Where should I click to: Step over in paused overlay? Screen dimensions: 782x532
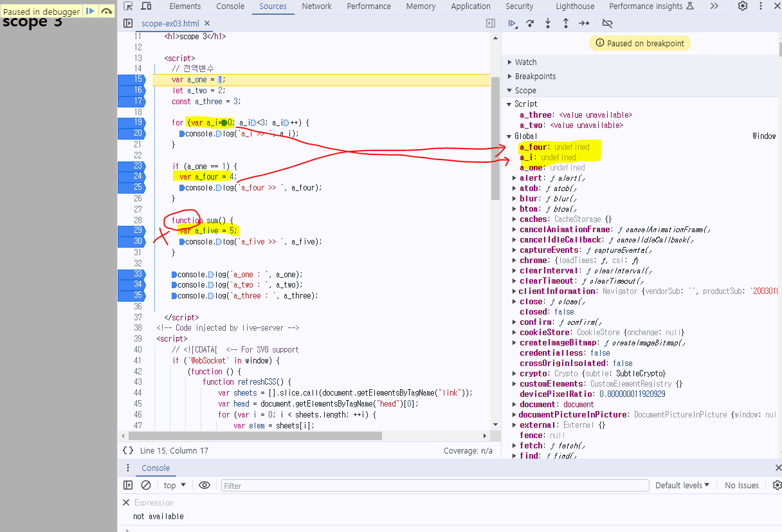point(107,11)
